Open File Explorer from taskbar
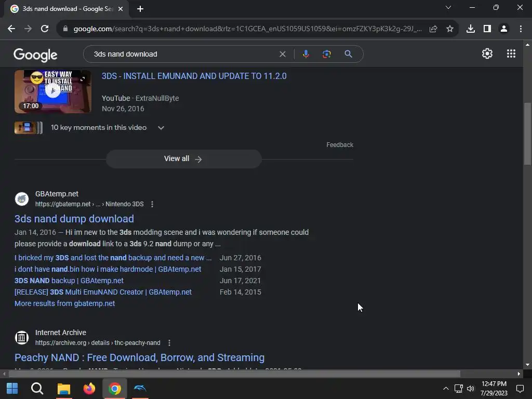This screenshot has width=532, height=399. pyautogui.click(x=63, y=389)
